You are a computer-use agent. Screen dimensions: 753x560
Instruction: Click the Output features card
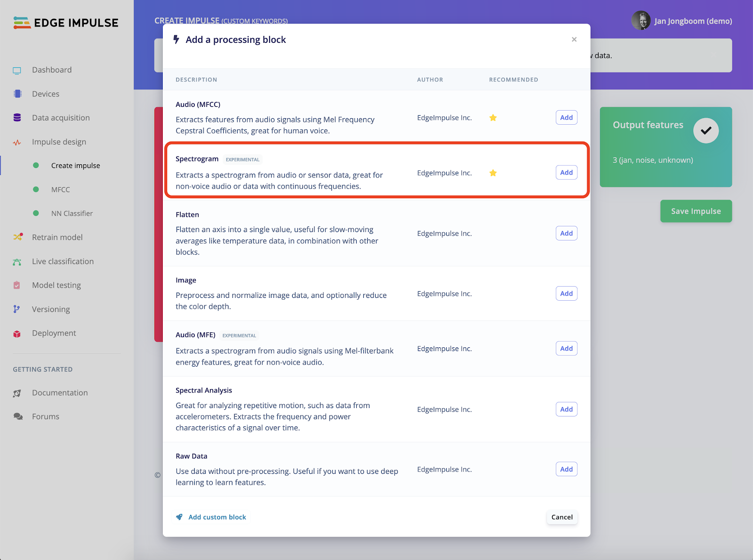[666, 147]
